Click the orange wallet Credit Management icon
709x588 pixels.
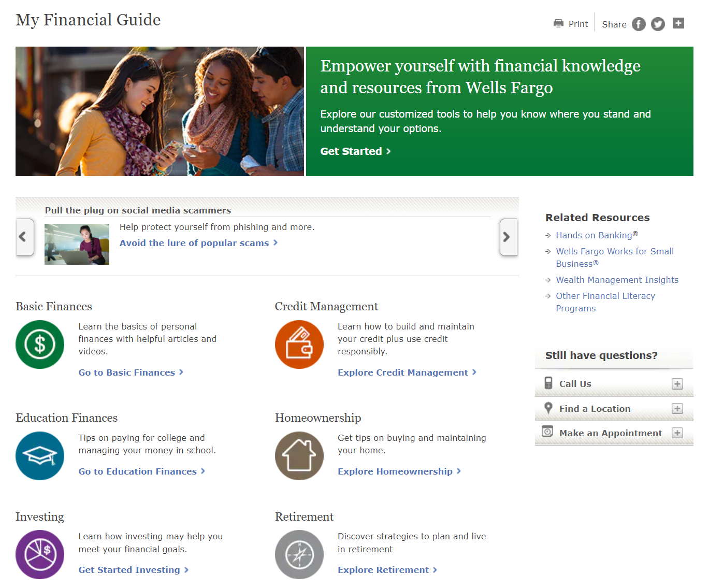[x=299, y=345]
